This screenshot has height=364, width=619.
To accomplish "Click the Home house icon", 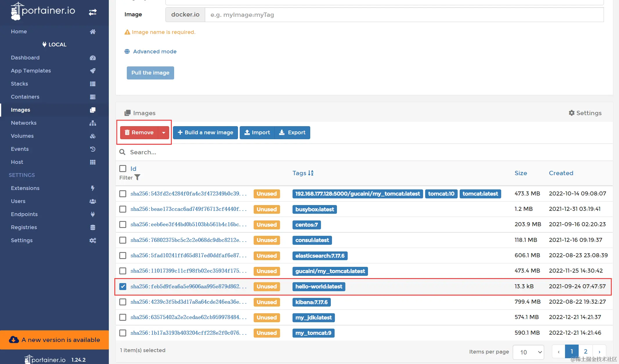I will (93, 32).
